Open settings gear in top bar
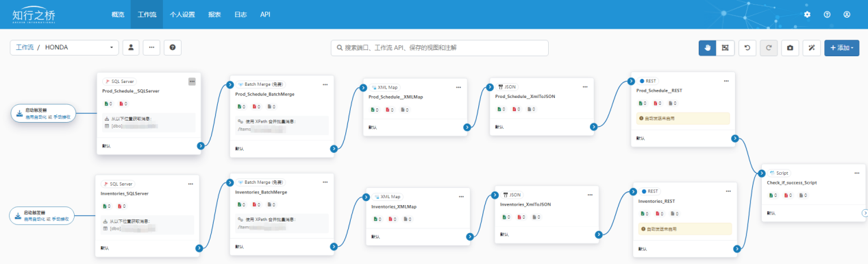Viewport: 868px width, 264px height. click(x=807, y=14)
